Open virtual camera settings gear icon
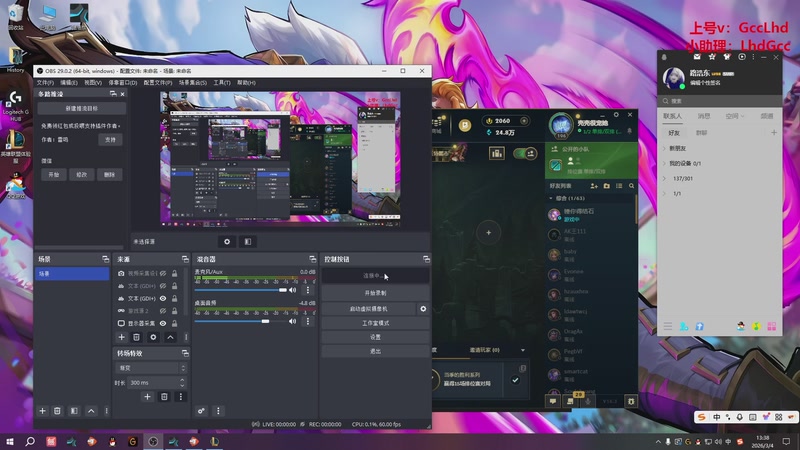The image size is (800, 450). [423, 309]
